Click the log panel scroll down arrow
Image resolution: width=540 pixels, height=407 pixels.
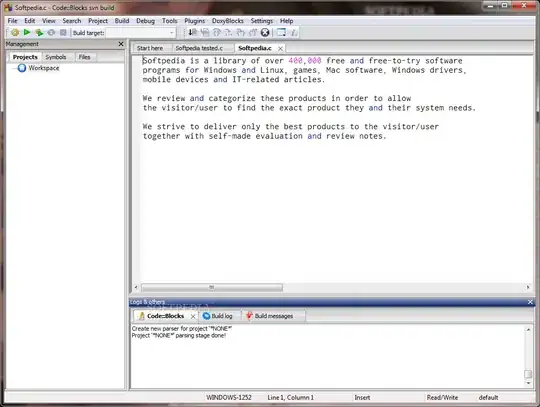[528, 383]
